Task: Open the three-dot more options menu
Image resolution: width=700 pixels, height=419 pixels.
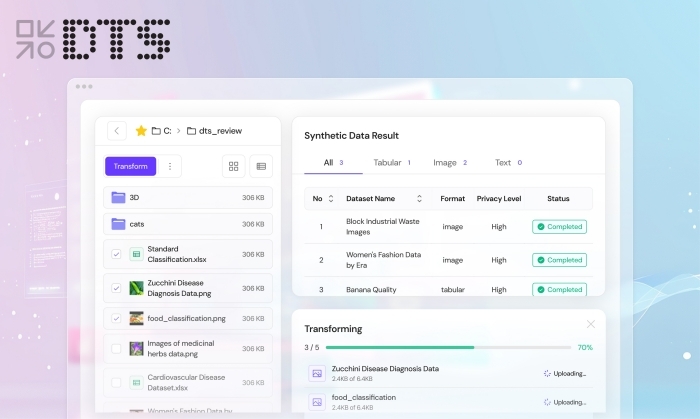Action: point(170,167)
